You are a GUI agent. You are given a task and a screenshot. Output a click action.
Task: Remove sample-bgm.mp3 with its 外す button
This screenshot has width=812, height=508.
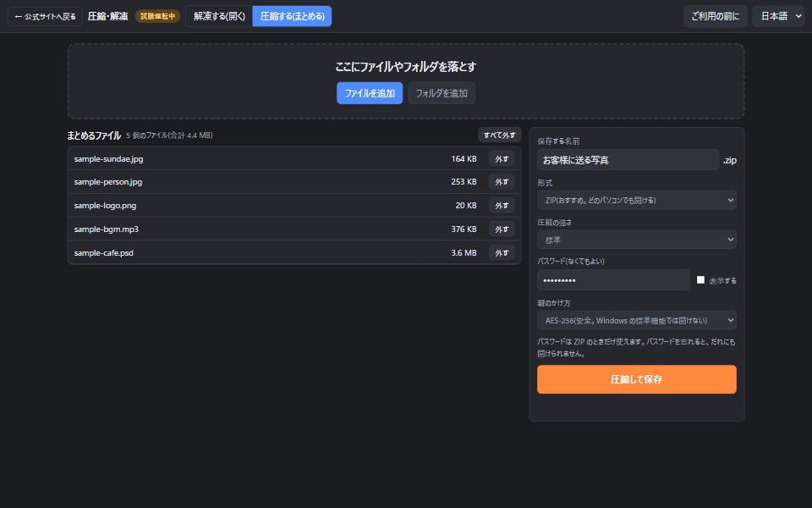(502, 229)
